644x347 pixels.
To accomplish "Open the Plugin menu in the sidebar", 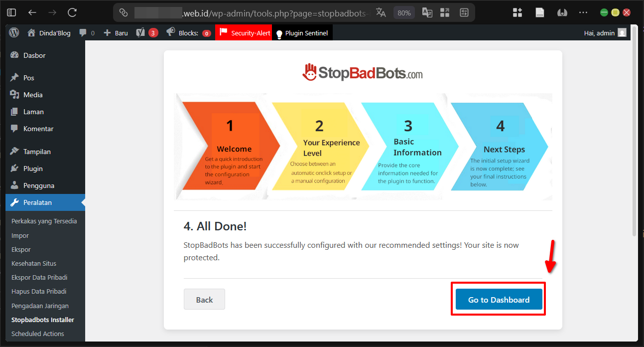I will (x=30, y=168).
